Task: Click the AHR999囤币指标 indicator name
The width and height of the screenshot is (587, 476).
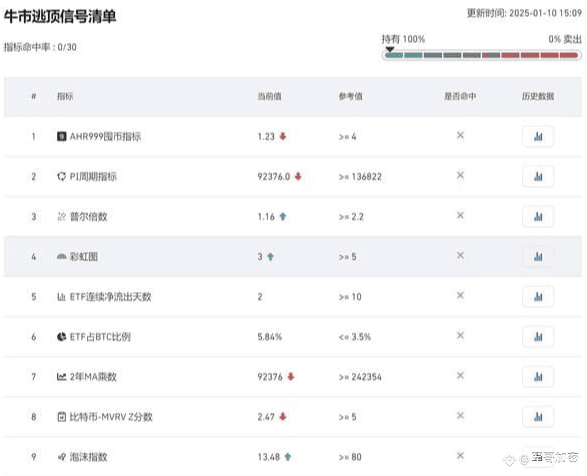Action: pyautogui.click(x=105, y=136)
